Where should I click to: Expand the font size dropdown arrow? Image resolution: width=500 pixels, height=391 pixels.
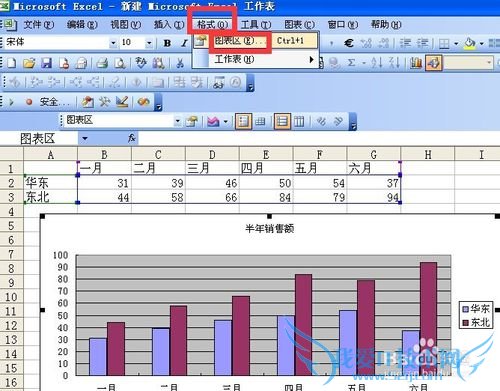coord(149,43)
